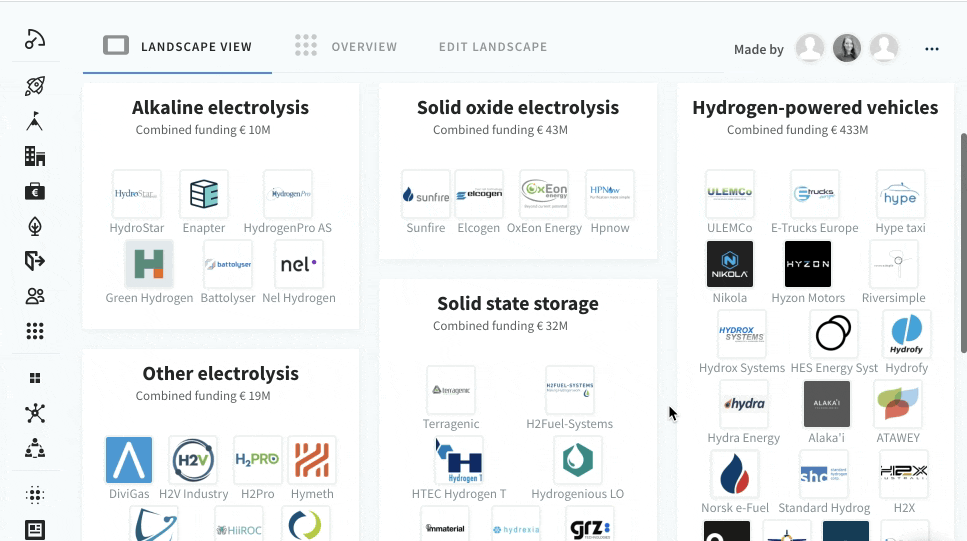Open the rocket icon in sidebar
967x541 pixels.
[x=35, y=86]
